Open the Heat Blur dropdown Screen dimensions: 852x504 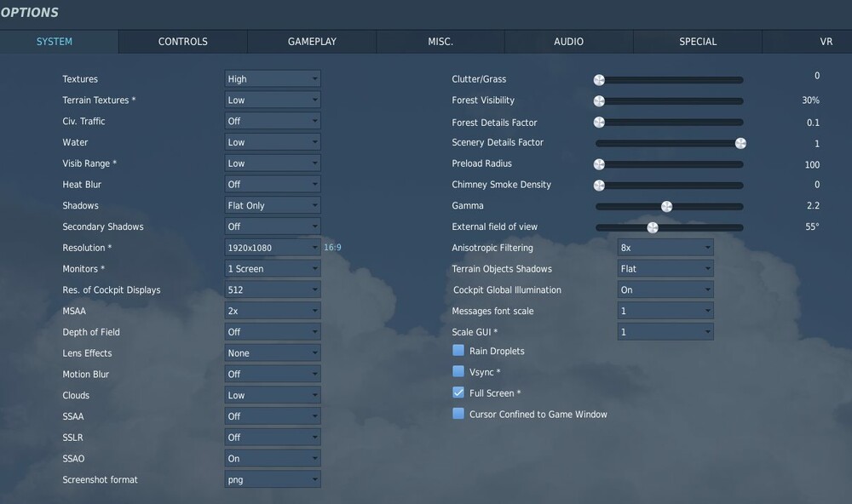point(273,185)
